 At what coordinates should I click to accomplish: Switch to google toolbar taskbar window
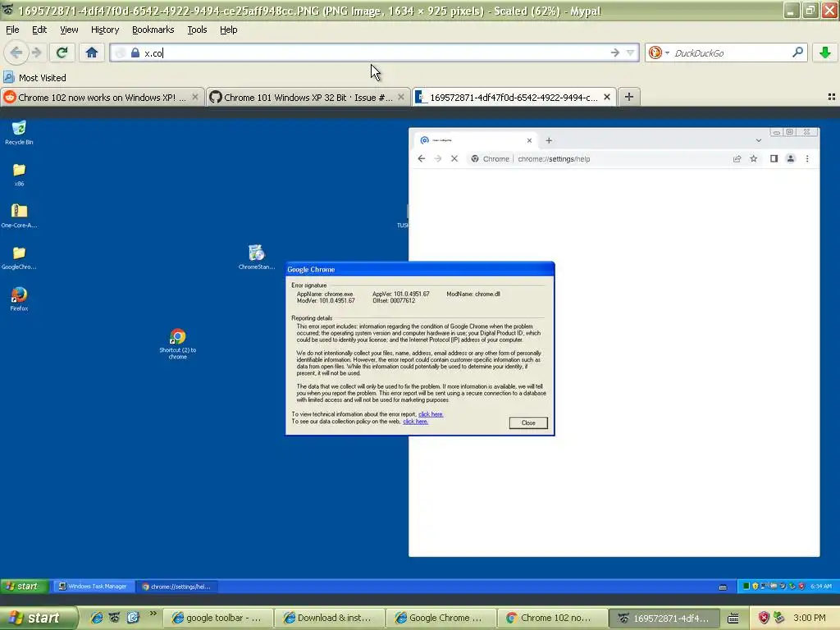(x=217, y=618)
